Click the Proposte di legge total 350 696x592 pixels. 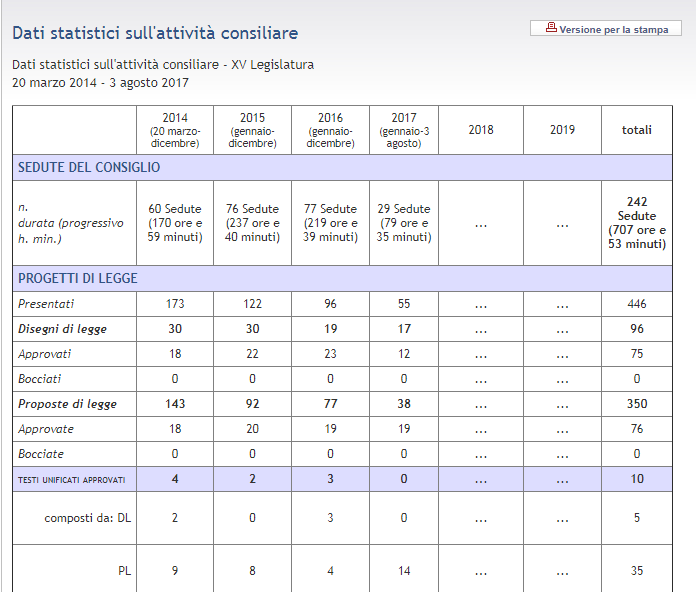tap(637, 404)
